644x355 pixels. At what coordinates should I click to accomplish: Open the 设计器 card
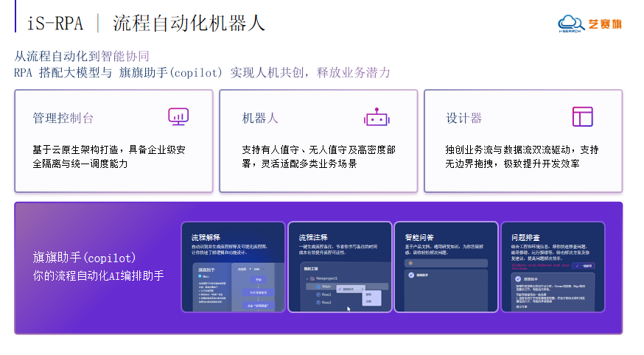tap(523, 141)
